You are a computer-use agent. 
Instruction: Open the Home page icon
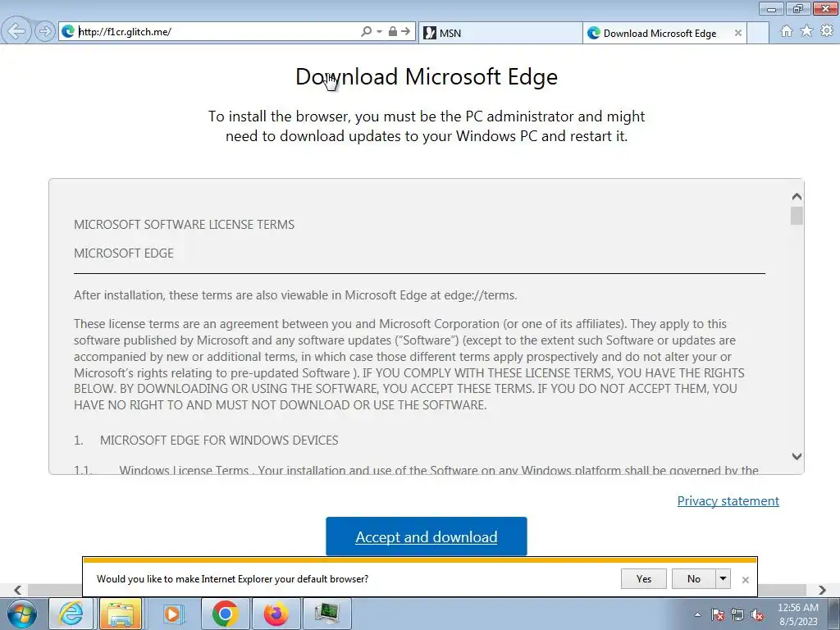tap(787, 31)
